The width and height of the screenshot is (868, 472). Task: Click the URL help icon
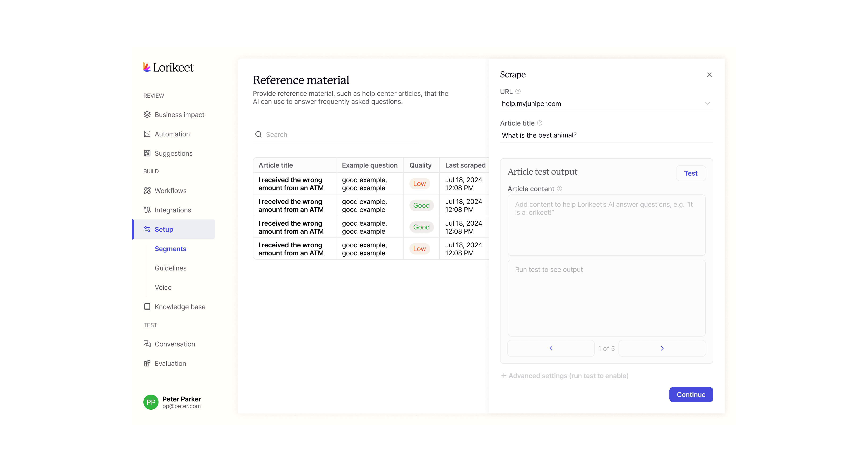click(518, 91)
